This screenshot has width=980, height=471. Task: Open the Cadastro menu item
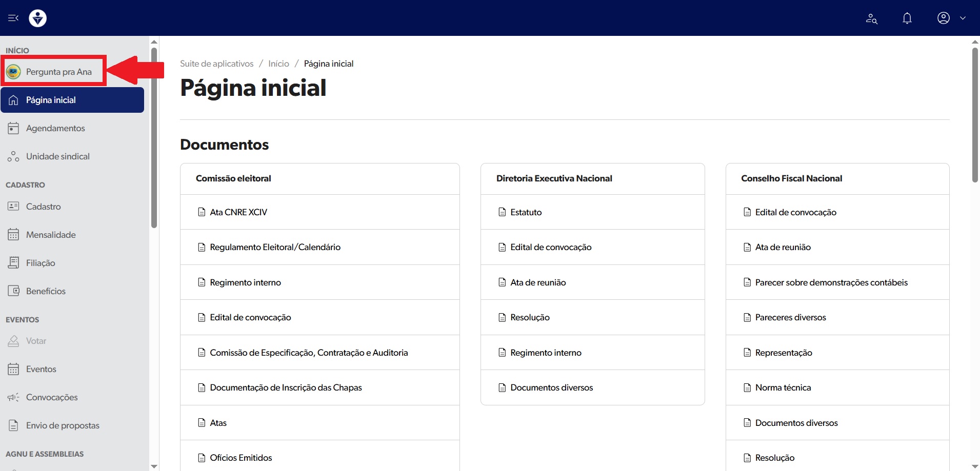[x=44, y=207]
